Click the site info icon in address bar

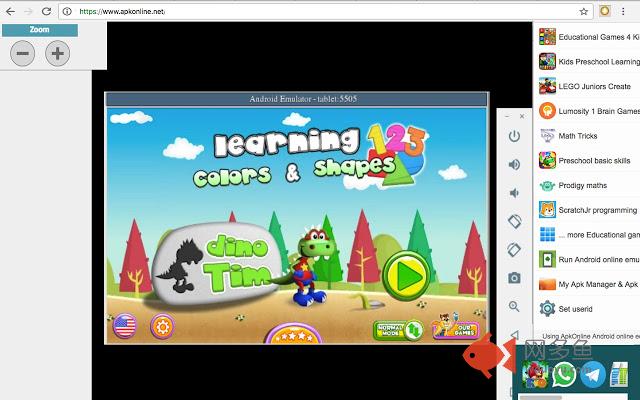point(67,11)
